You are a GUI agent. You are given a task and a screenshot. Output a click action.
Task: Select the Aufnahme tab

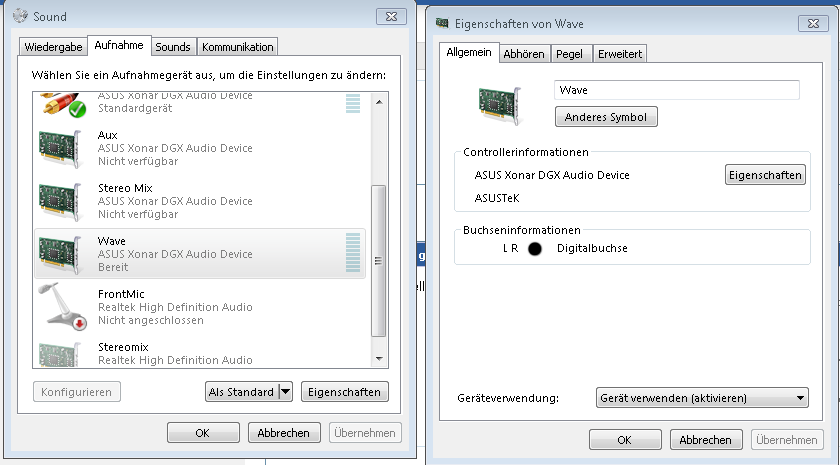click(119, 45)
